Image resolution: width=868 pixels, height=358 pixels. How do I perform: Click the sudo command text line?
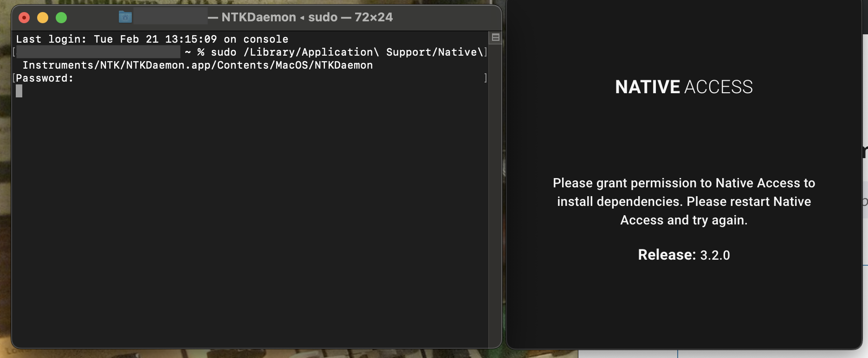coord(342,52)
